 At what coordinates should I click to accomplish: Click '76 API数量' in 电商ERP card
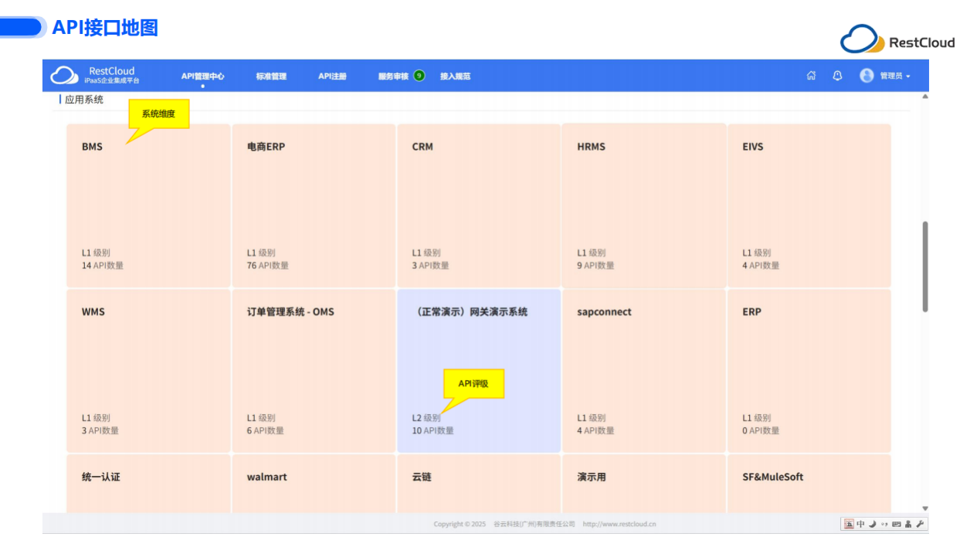tap(268, 266)
